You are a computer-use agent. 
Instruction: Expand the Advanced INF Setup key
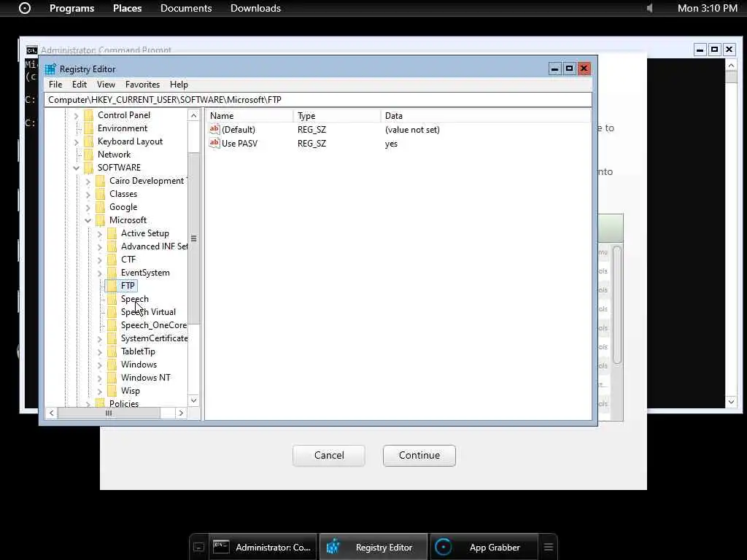click(x=99, y=246)
